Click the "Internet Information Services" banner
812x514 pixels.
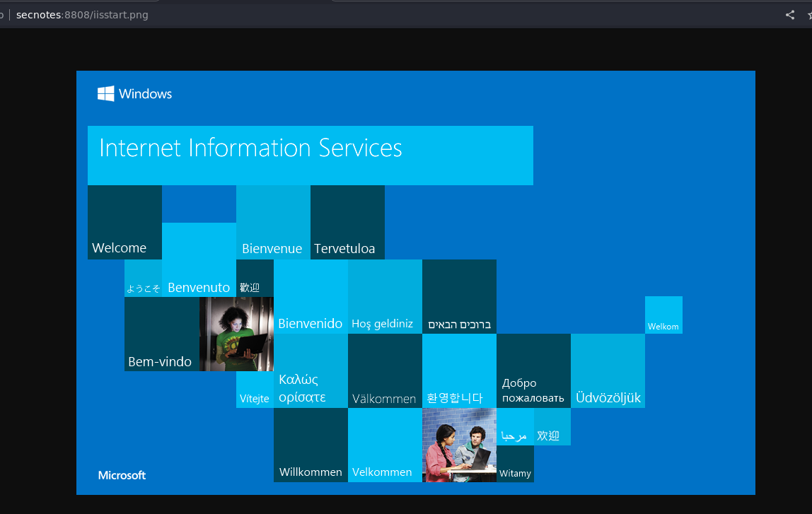pos(311,156)
